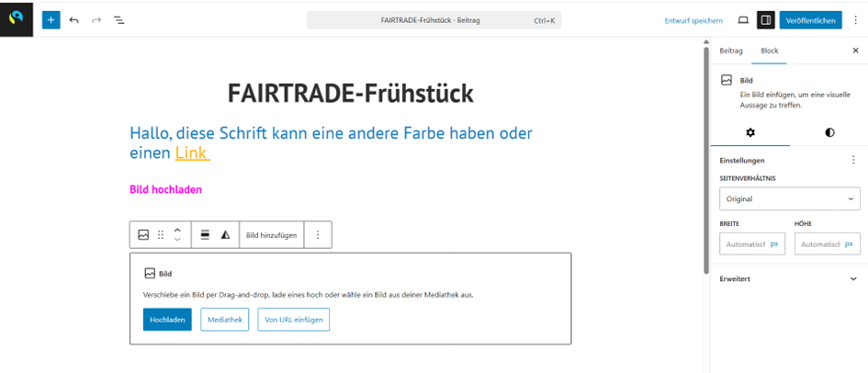
Task: Click the Veröffentlichen publish button
Action: [811, 20]
